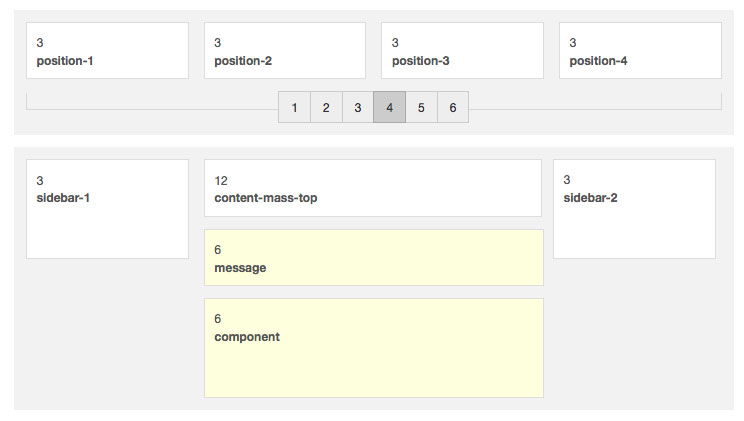744x421 pixels.
Task: Select the sidebar-2 block
Action: [634, 209]
